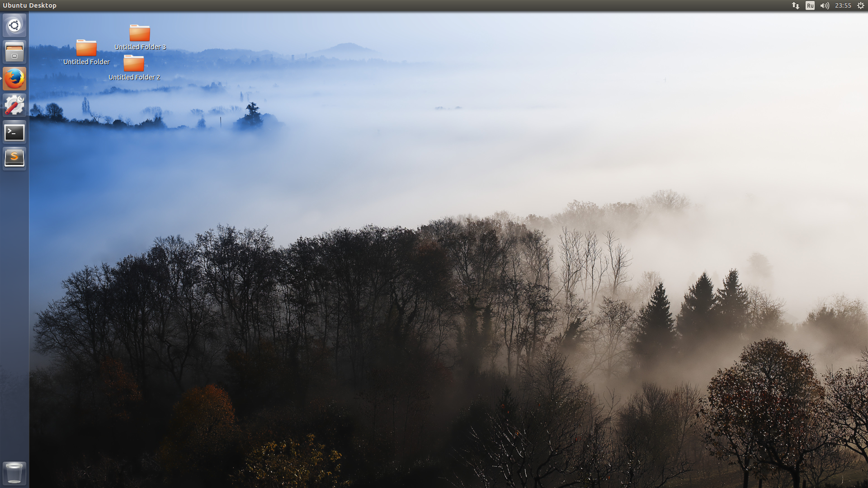
Task: Open System Settings wrench-and-gear icon
Action: [14, 105]
